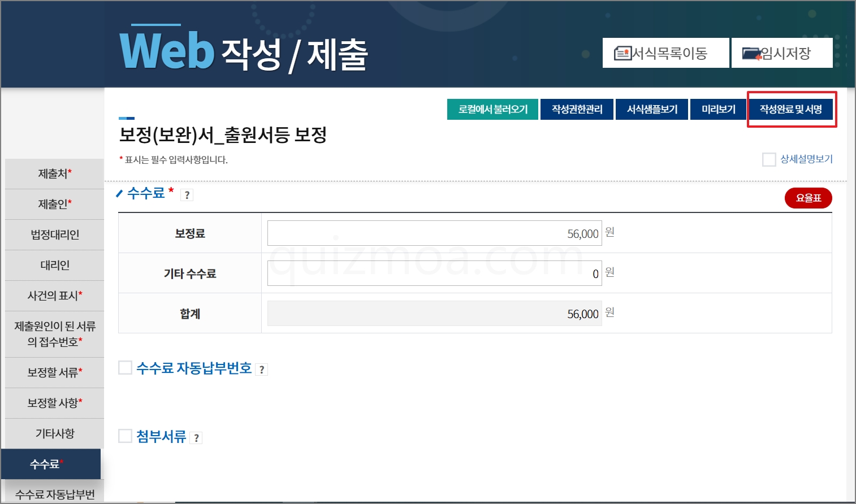Click the 기타 수수료 input field

(x=434, y=273)
